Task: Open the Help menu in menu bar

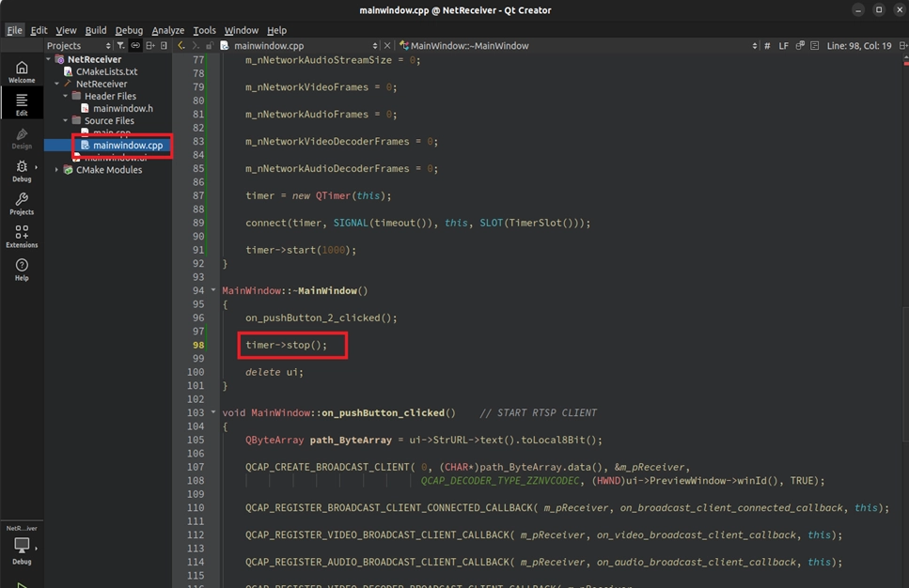Action: tap(276, 30)
